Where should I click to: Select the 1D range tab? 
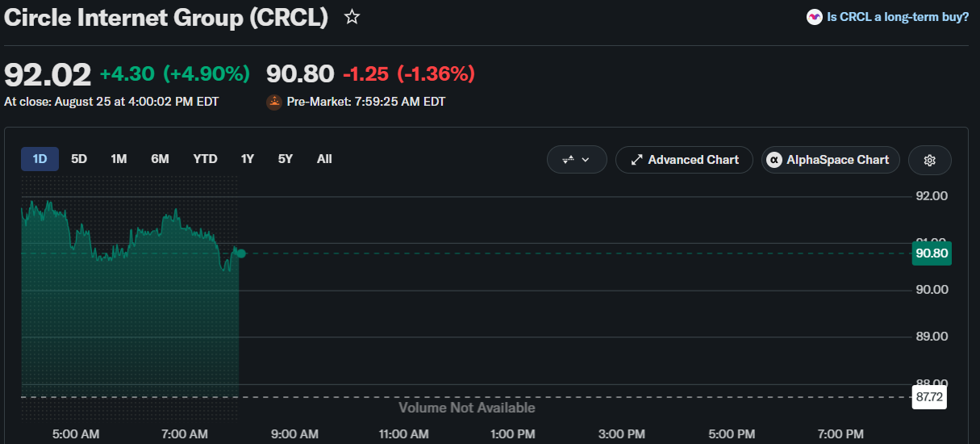pos(40,159)
